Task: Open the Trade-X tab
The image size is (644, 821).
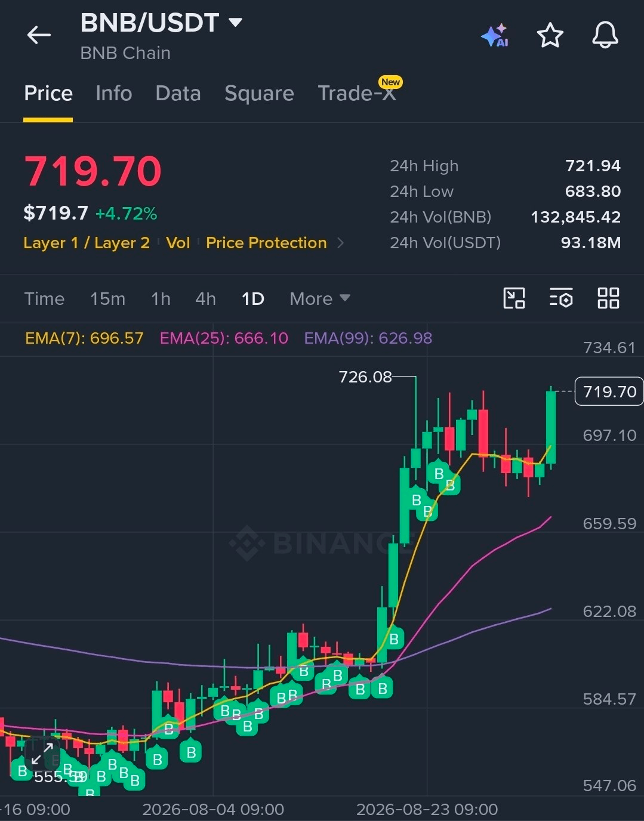Action: [x=357, y=93]
